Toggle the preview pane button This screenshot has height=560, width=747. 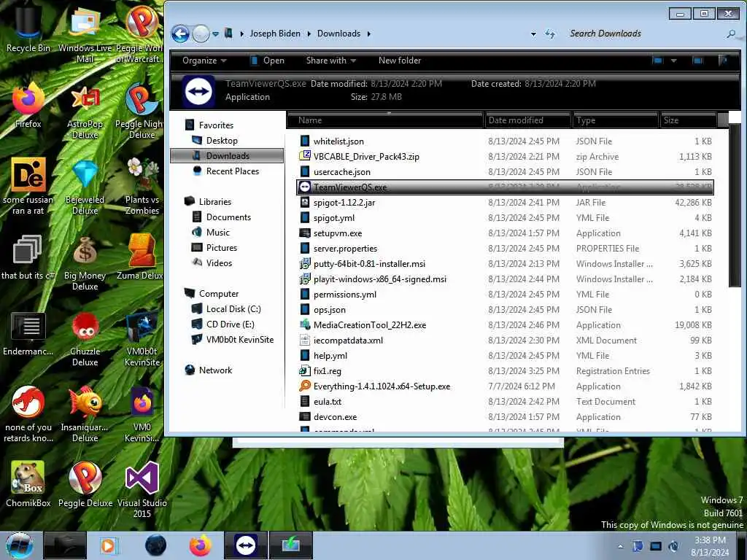tap(697, 61)
